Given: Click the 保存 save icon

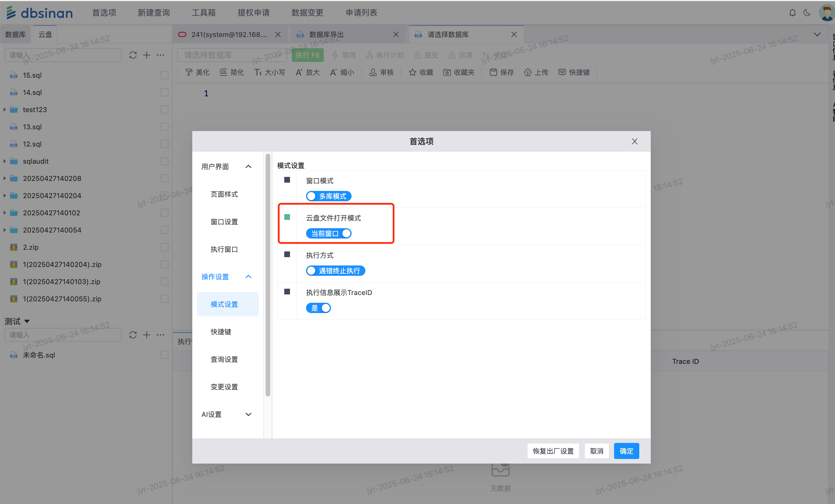Looking at the screenshot, I should pyautogui.click(x=493, y=72).
